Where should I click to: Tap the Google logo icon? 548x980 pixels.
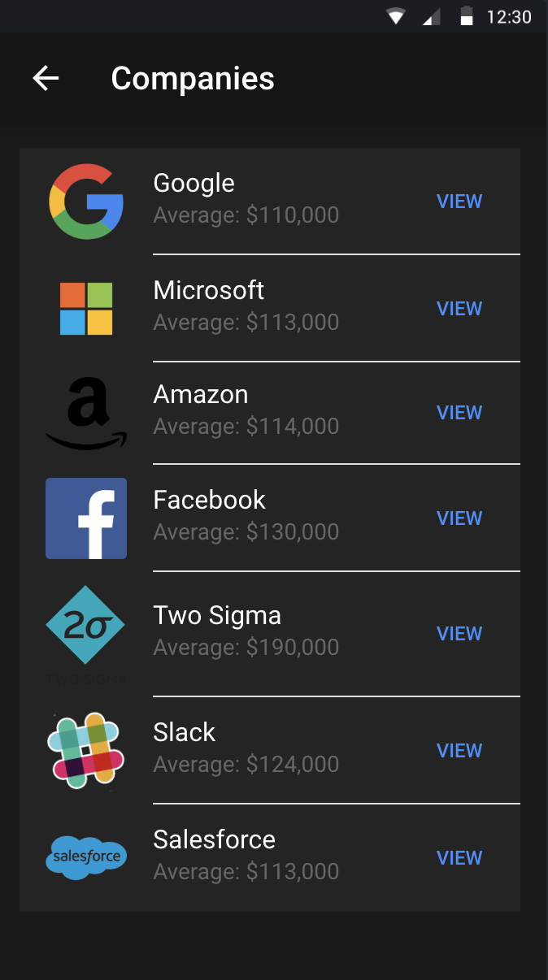(86, 202)
